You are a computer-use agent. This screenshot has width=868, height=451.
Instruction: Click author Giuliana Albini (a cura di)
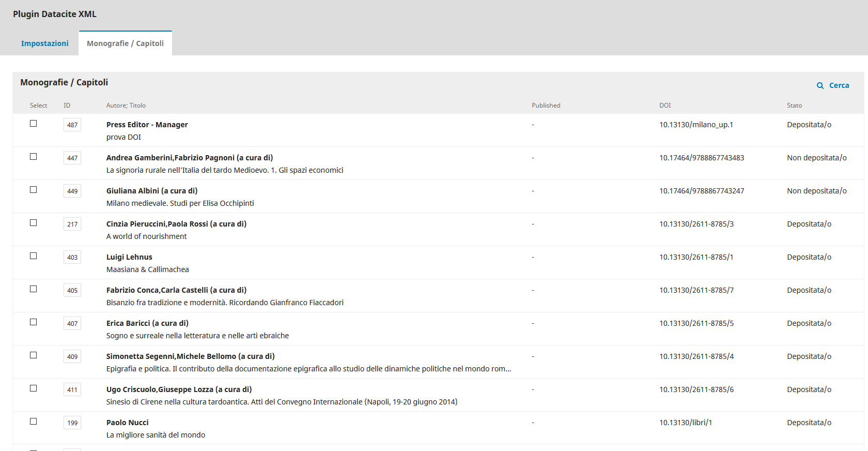(152, 191)
